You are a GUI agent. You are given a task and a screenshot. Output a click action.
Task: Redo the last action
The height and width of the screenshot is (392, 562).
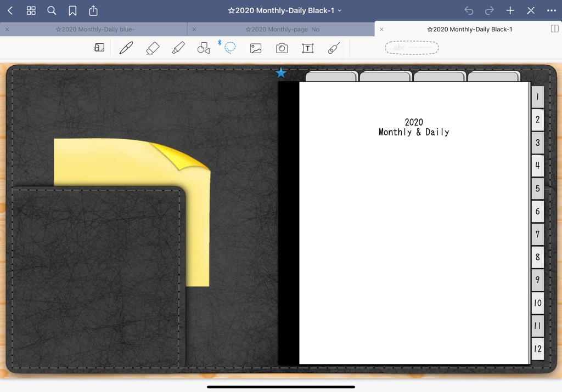click(x=489, y=11)
